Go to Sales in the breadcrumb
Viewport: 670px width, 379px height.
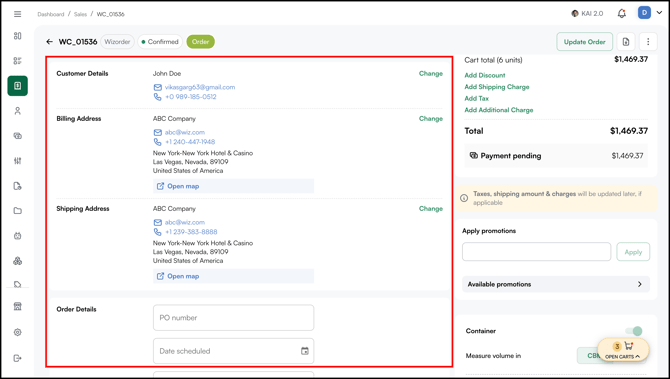click(x=80, y=14)
